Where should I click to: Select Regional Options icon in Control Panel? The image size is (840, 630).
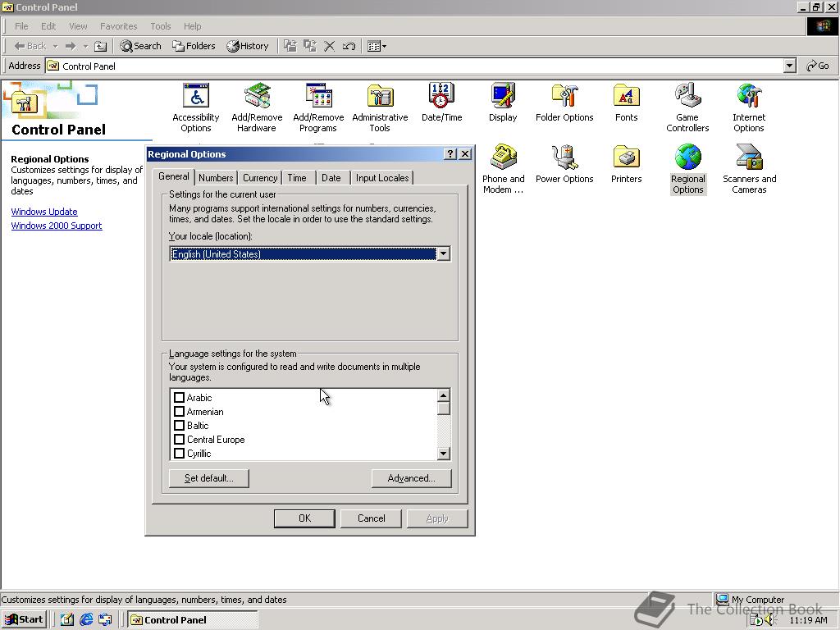688,169
